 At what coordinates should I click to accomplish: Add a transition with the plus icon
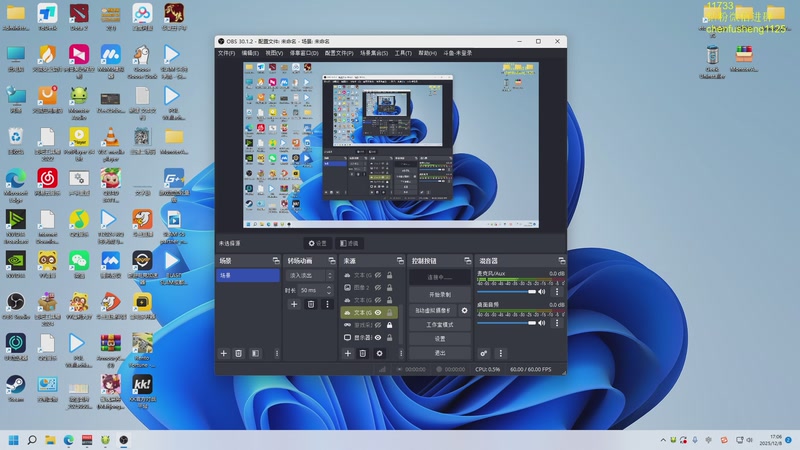click(x=294, y=304)
